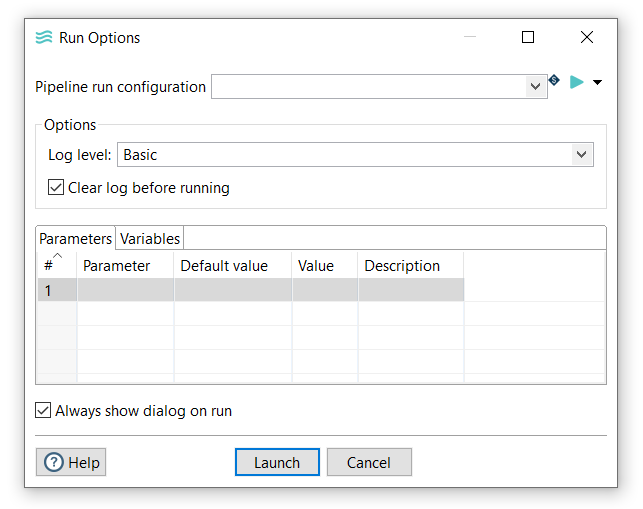Expand the Pipeline run configuration dropdown
The image size is (643, 509).
(x=535, y=87)
